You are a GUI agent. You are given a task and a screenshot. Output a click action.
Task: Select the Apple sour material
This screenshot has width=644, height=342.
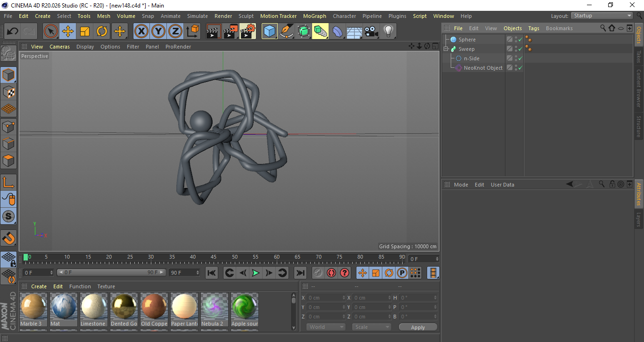245,310
